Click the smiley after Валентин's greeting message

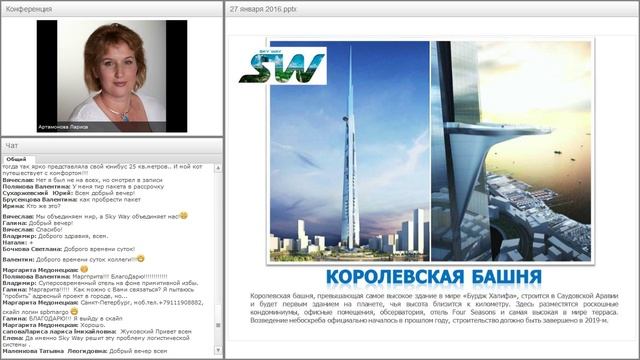pos(141,258)
